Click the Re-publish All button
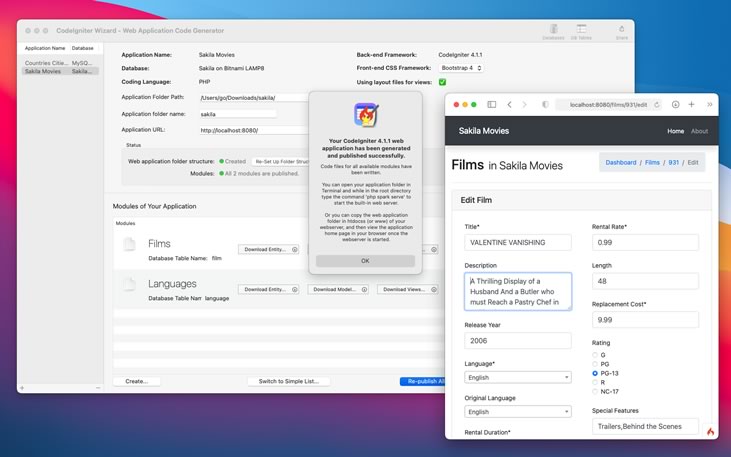Screen dimensions: 731x457 [x=423, y=381]
